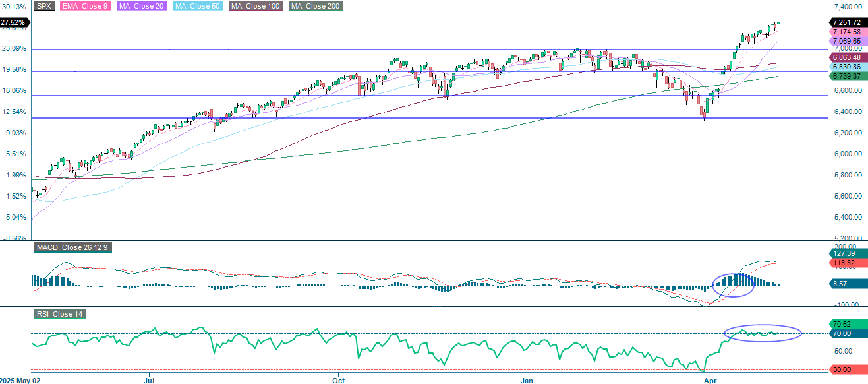Click the RSI current value 70.62

[847, 324]
